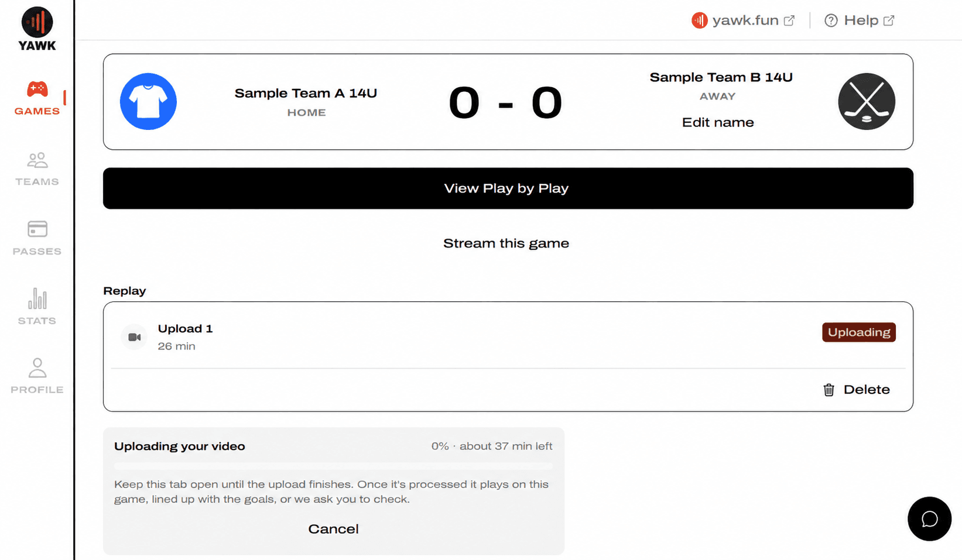This screenshot has width=962, height=560.
Task: Click Edit name under Sample Team B
Action: [x=718, y=122]
